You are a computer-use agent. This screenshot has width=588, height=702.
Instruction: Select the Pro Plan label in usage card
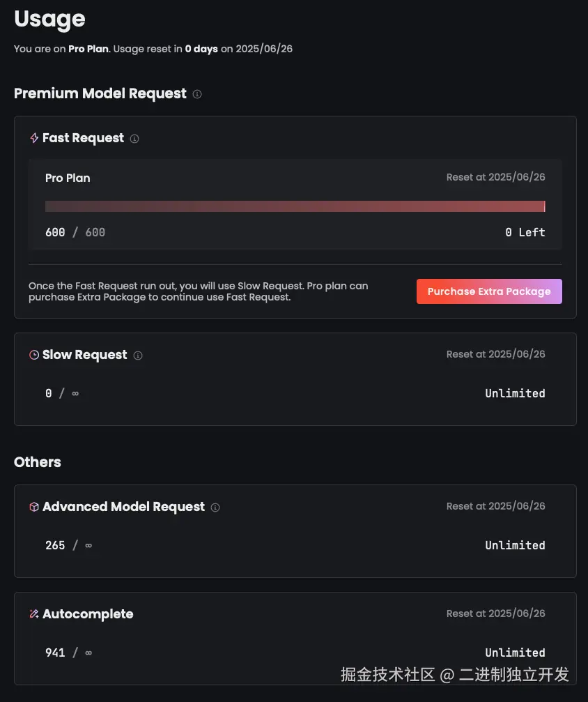pyautogui.click(x=68, y=178)
